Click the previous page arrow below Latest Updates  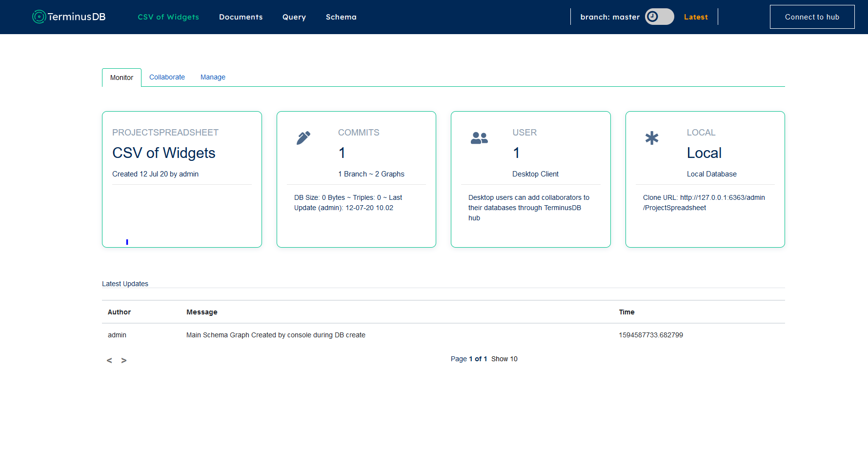click(x=109, y=360)
